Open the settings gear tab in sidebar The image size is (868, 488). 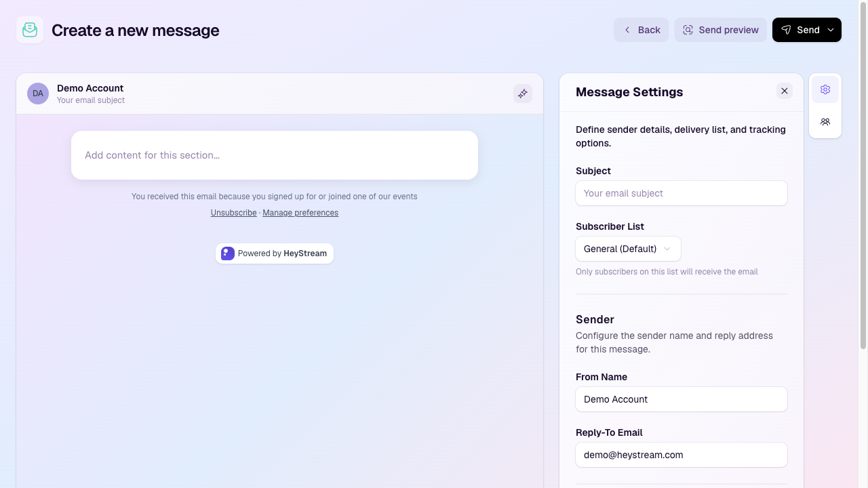tap(825, 89)
